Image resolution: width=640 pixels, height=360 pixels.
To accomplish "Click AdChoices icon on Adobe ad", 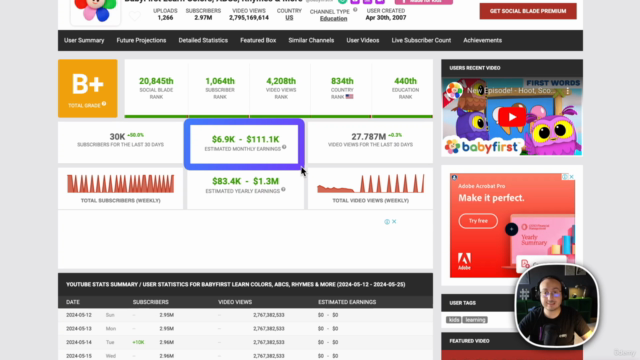I will [x=565, y=177].
